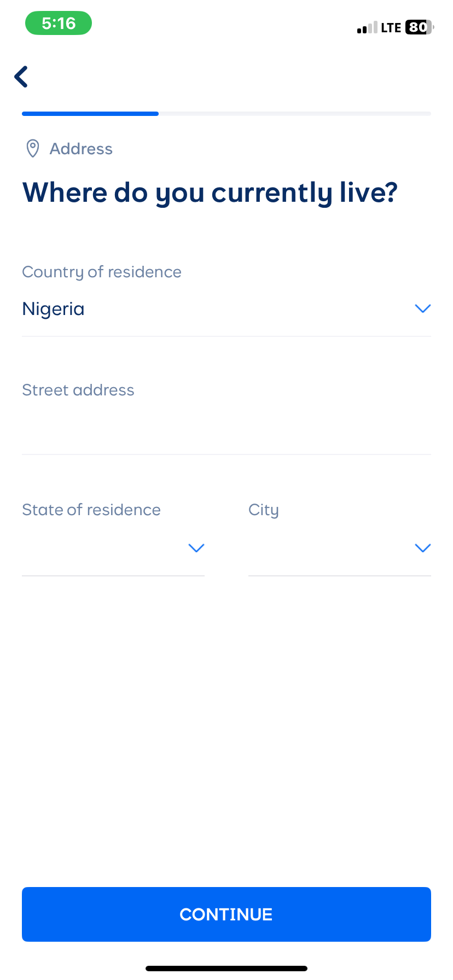Click the Street address input field

226,429
